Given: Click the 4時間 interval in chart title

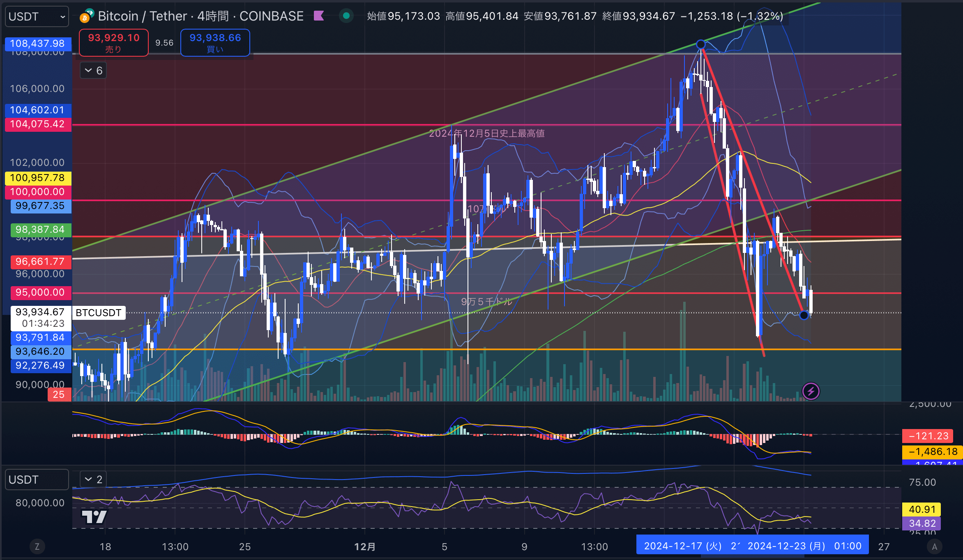Looking at the screenshot, I should [213, 16].
